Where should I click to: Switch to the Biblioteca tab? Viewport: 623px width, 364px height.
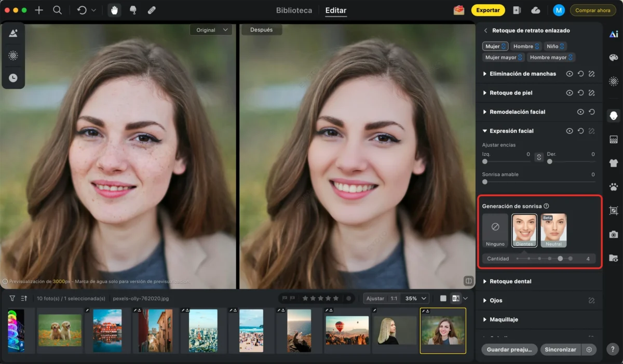[294, 10]
